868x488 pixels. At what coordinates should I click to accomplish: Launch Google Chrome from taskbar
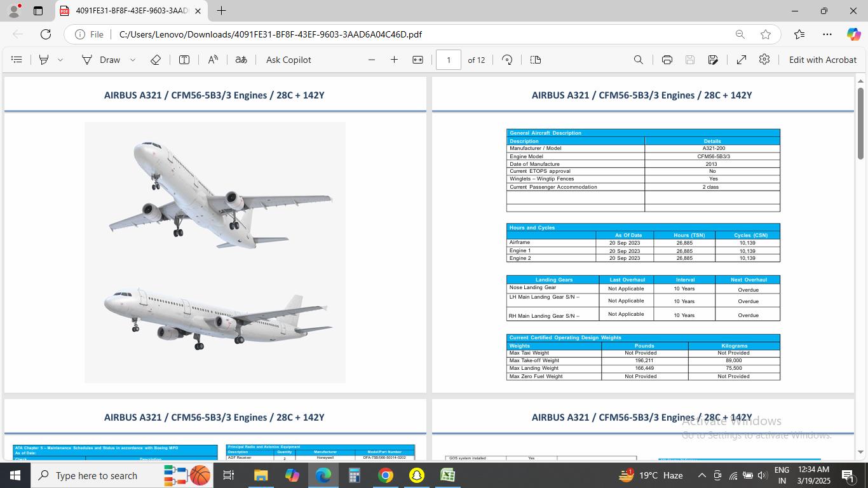[x=385, y=475]
